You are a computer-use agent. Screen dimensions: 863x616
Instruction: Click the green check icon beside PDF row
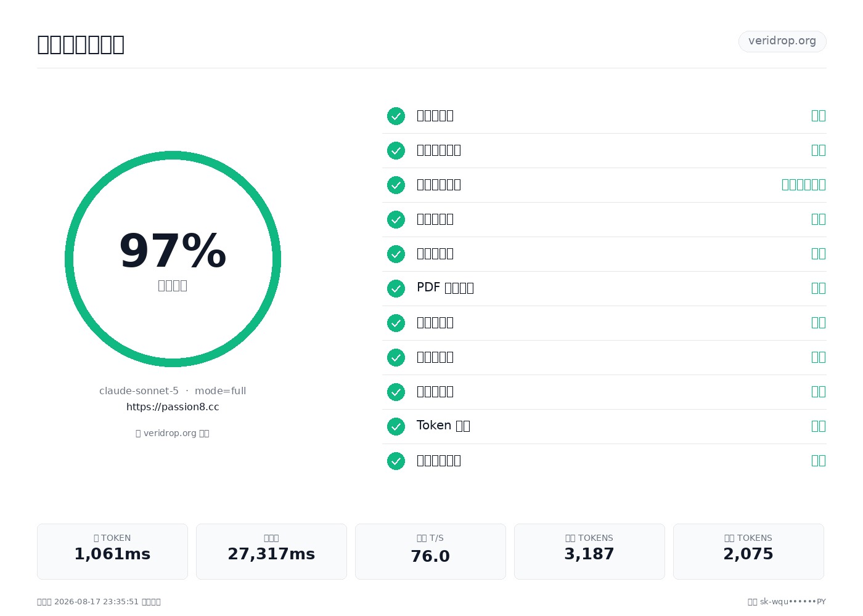(396, 288)
